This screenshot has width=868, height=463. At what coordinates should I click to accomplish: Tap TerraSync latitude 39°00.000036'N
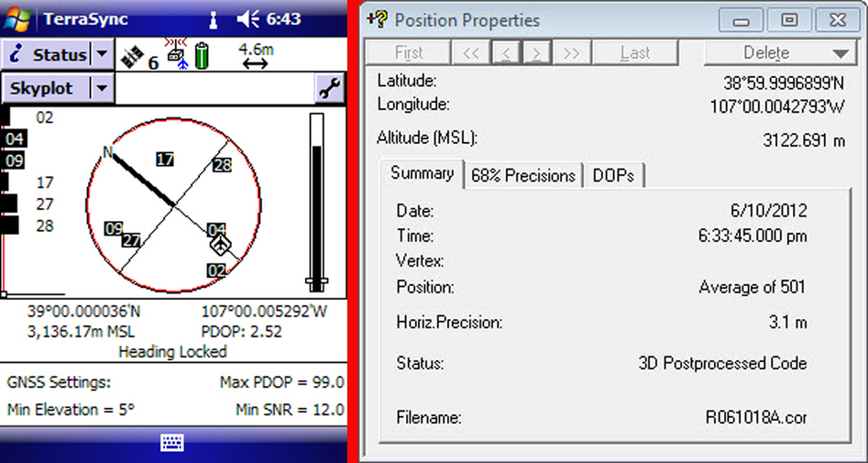83,311
